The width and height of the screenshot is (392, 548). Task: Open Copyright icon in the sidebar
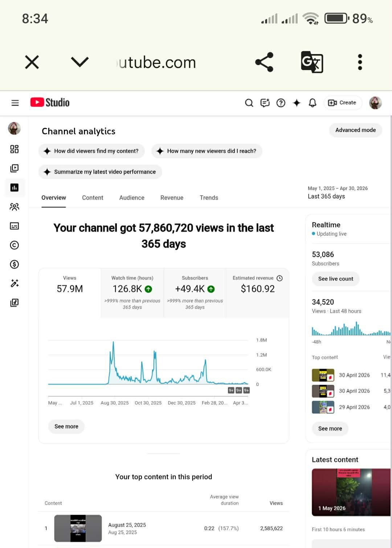[x=15, y=245]
